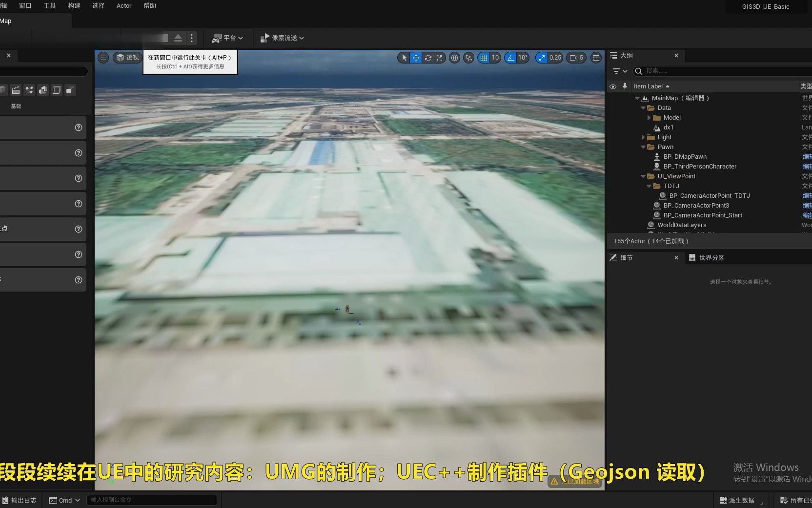
Task: Toggle grid snapping set to 10
Action: coord(488,58)
